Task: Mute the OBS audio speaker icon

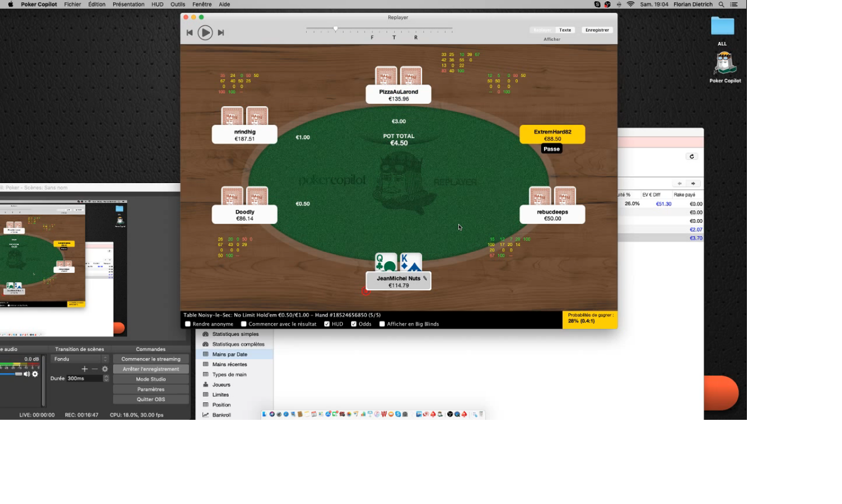Action: [26, 374]
